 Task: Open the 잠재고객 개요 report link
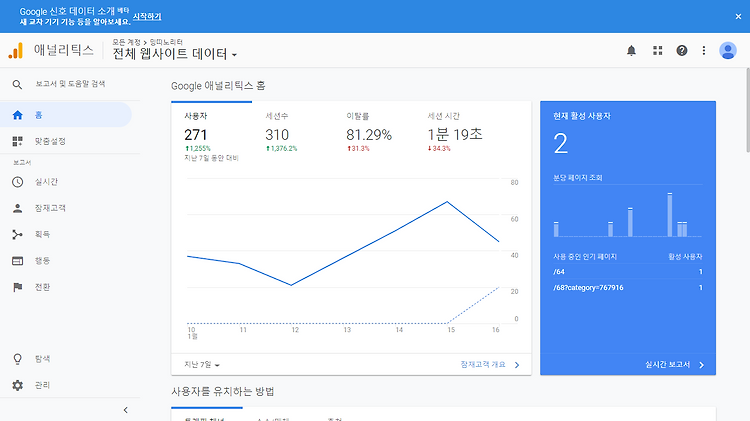click(x=483, y=365)
